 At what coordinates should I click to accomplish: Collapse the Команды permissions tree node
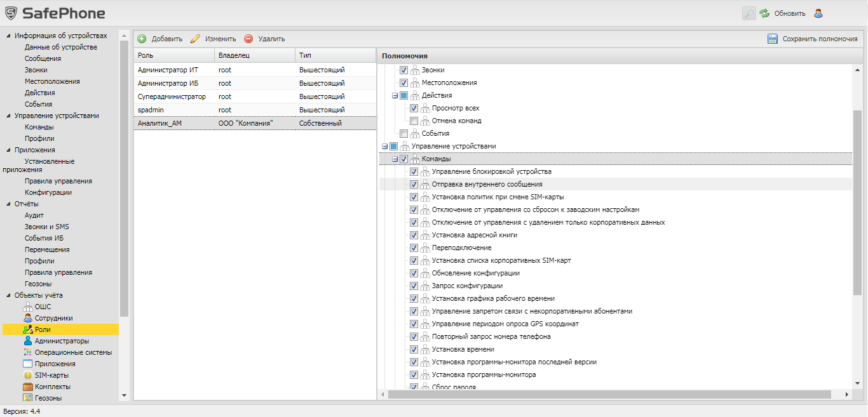click(x=395, y=159)
